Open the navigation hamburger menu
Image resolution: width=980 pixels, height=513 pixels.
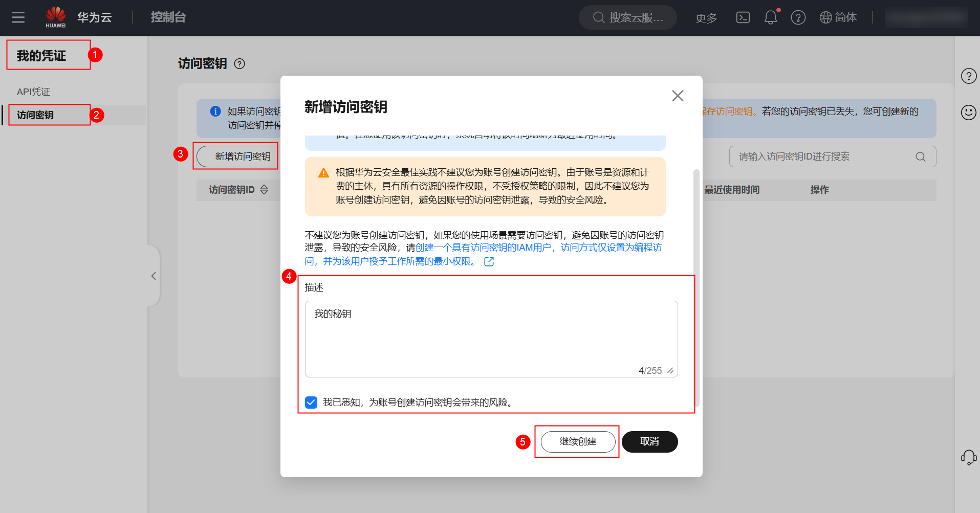pyautogui.click(x=18, y=17)
